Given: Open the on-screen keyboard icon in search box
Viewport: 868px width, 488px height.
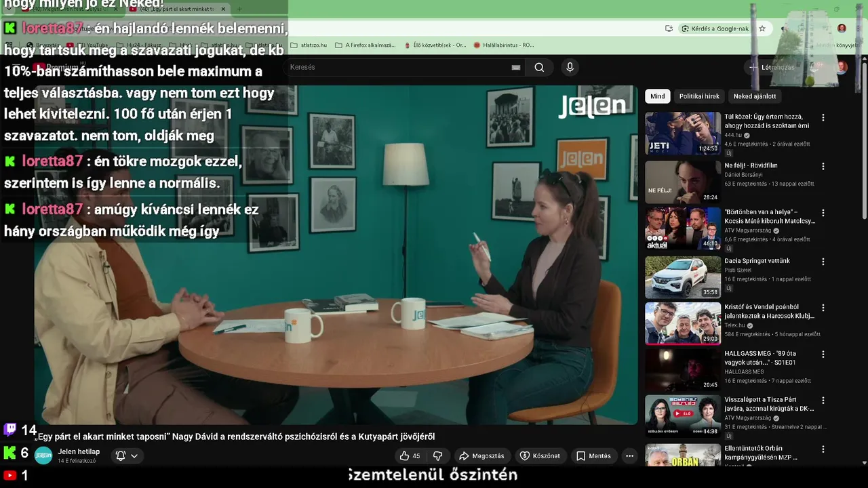Looking at the screenshot, I should (x=516, y=67).
